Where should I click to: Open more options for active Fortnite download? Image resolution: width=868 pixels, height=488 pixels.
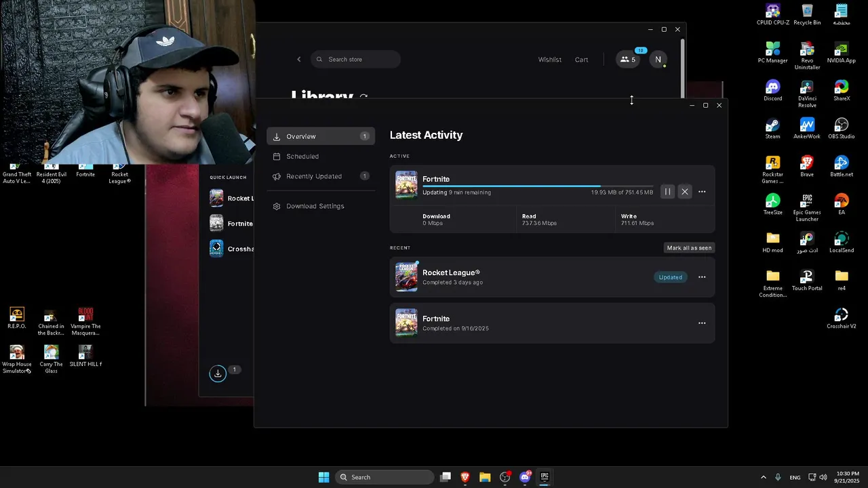[702, 192]
